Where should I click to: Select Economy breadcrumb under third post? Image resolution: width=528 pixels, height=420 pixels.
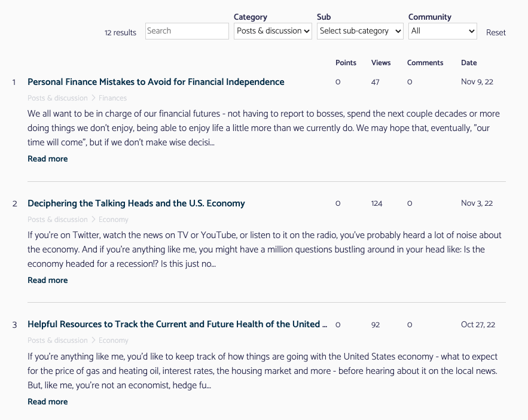(113, 340)
